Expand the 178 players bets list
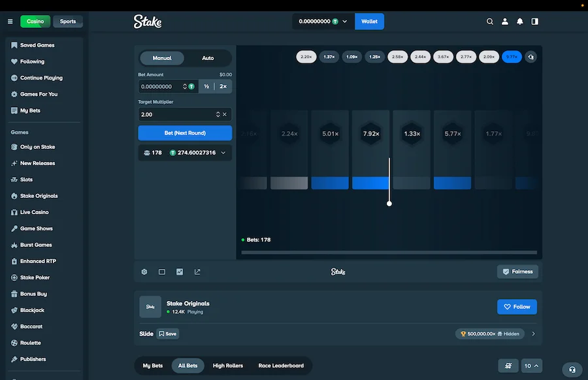This screenshot has height=380, width=588. [185, 153]
